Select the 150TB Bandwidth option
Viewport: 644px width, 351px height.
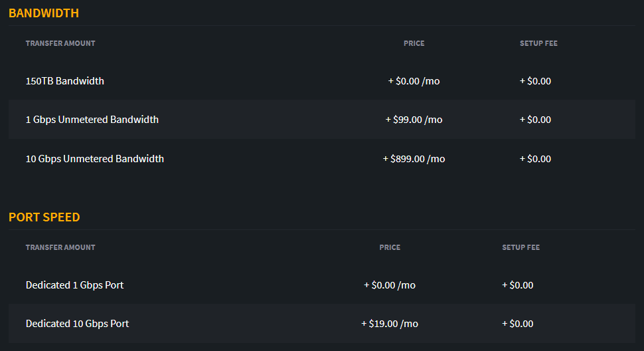coord(321,81)
